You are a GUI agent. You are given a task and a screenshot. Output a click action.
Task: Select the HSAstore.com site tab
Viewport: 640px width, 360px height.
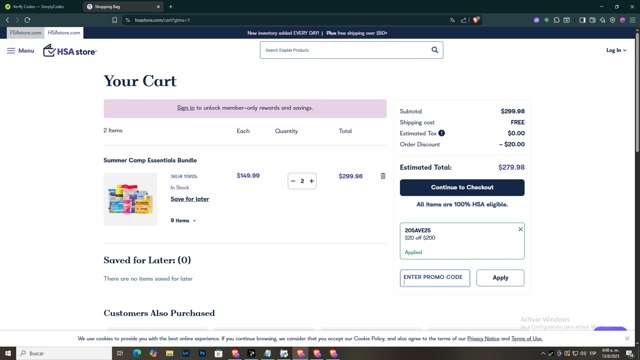[x=64, y=33]
